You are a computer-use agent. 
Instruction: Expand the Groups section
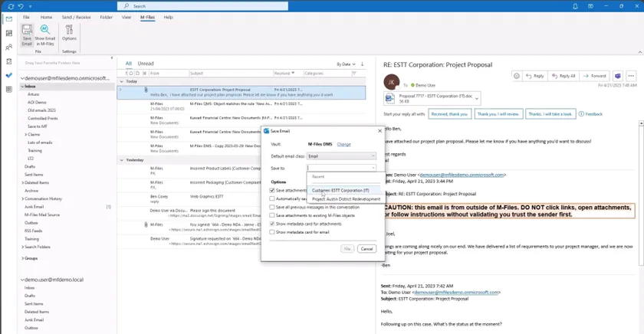22,258
